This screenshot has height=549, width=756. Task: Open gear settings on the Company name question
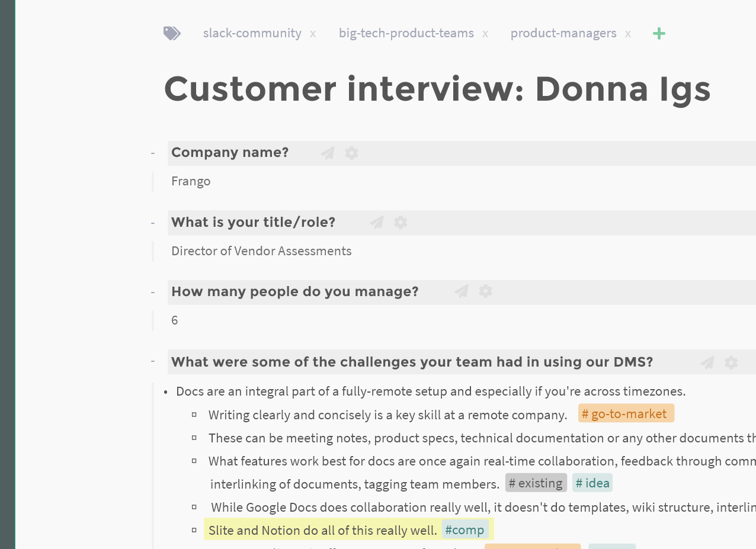(x=351, y=153)
